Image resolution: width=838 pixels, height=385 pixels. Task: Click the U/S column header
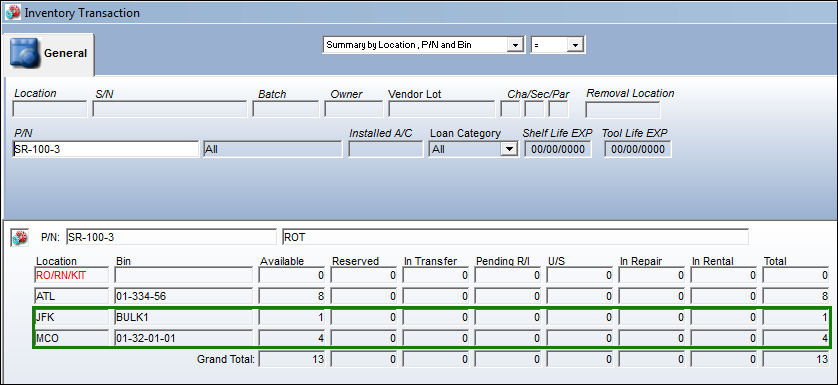pyautogui.click(x=556, y=261)
